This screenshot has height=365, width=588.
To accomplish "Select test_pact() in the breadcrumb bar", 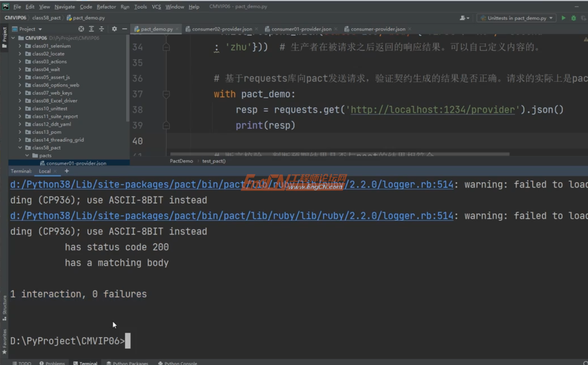I will tap(214, 161).
